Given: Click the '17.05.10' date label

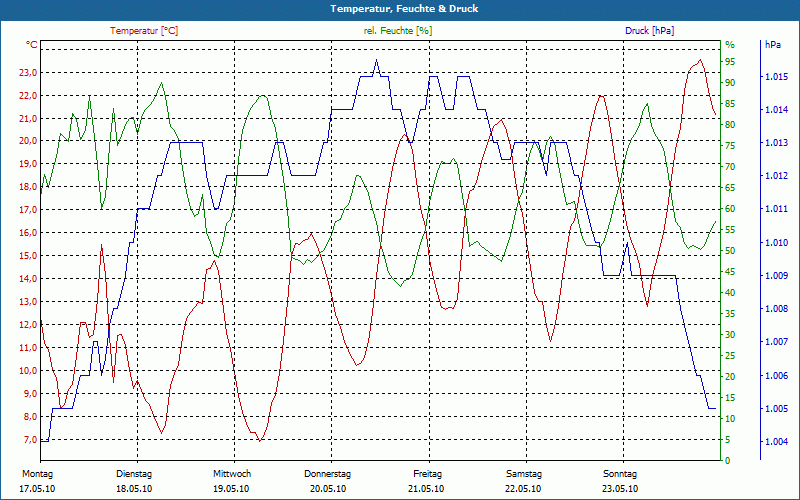Looking at the screenshot, I should [x=37, y=489].
